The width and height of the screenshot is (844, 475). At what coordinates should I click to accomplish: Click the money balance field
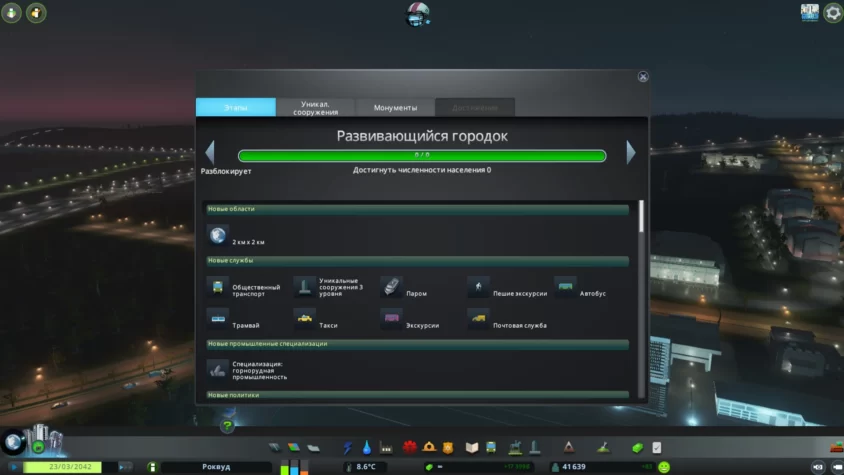(478, 467)
